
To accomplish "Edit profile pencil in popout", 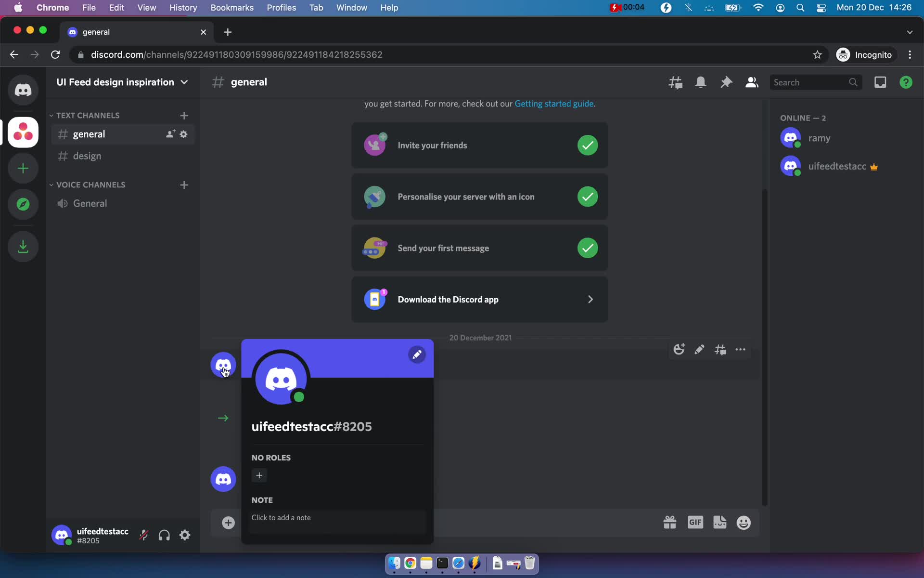I will coord(417,355).
